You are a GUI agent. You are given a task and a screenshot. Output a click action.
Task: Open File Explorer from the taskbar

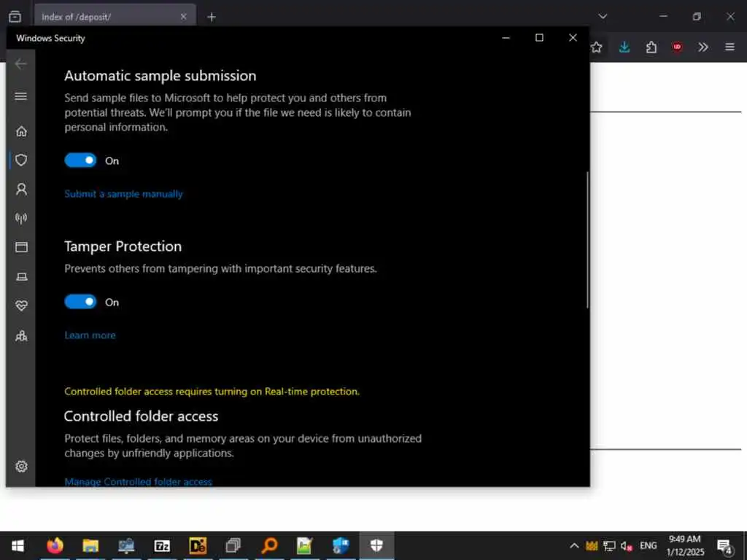coord(90,545)
